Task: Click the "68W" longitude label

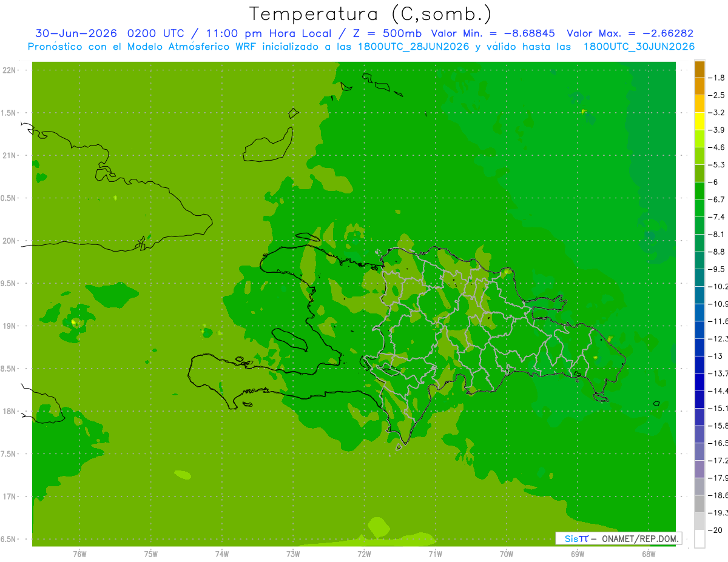Action: click(x=649, y=554)
